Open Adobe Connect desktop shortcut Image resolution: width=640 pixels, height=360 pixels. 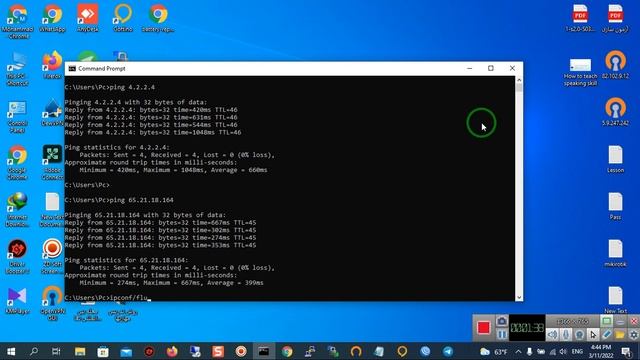click(53, 162)
